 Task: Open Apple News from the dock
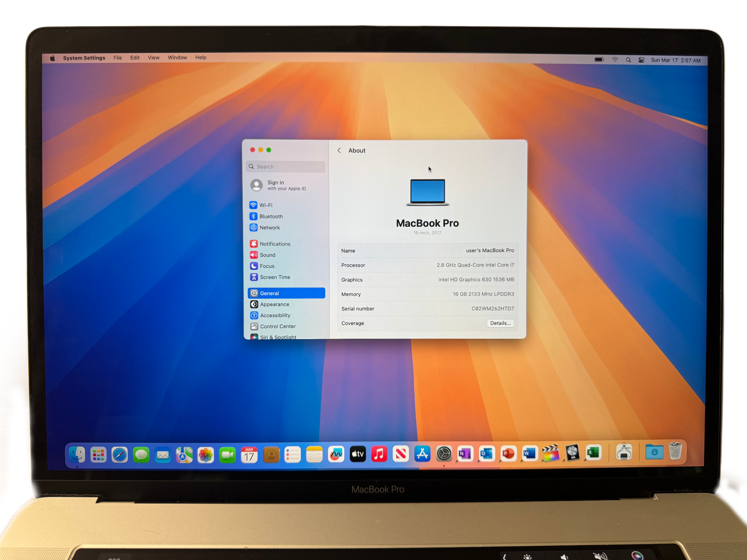tap(401, 454)
